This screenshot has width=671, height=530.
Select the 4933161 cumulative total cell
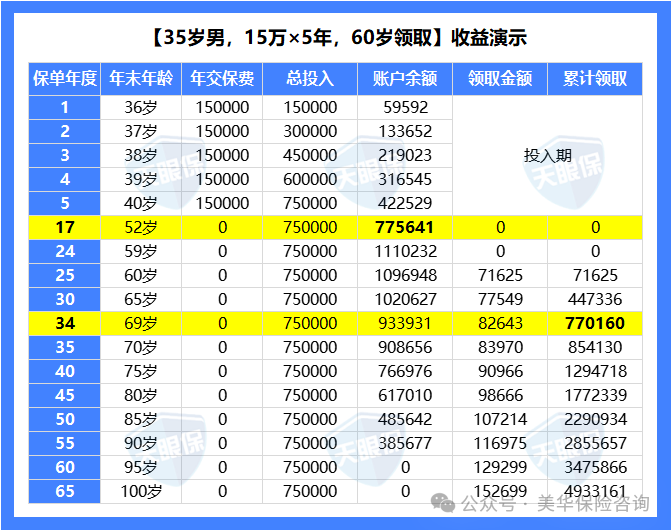pyautogui.click(x=595, y=491)
